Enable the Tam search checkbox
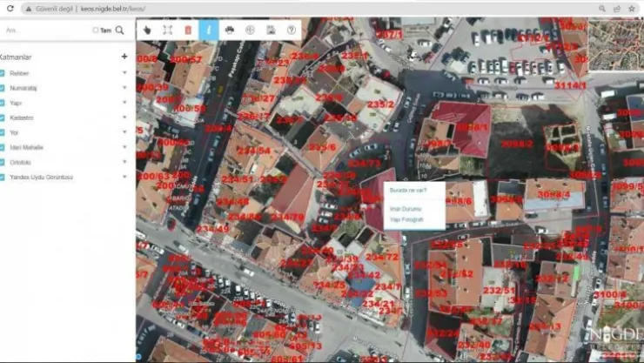 (96, 30)
